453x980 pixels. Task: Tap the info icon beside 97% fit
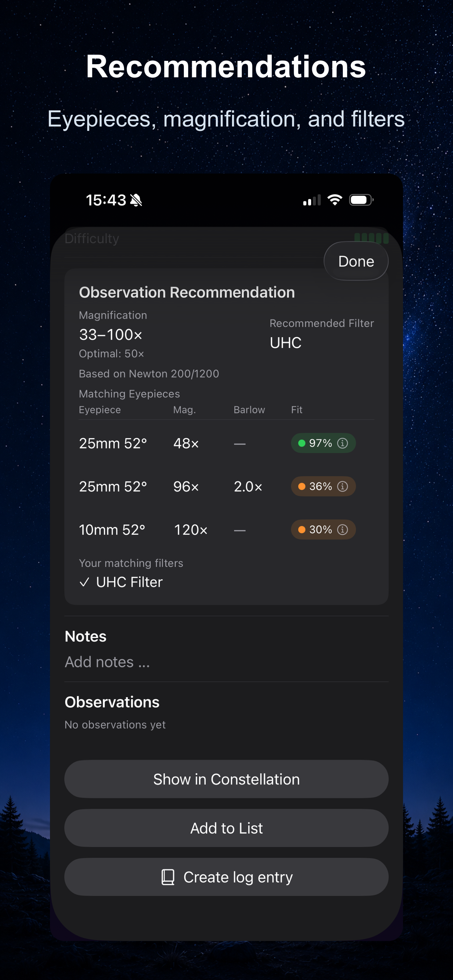click(342, 443)
